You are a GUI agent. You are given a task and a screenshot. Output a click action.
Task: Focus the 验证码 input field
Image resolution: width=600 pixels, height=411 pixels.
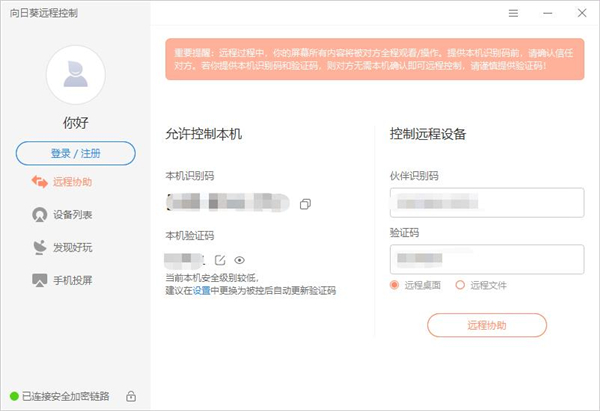tap(487, 260)
